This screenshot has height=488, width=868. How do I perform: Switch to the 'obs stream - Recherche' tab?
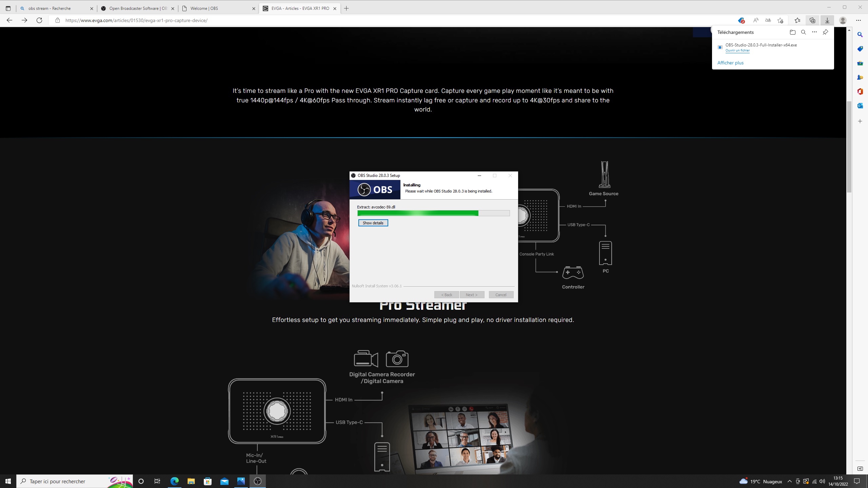pyautogui.click(x=56, y=8)
